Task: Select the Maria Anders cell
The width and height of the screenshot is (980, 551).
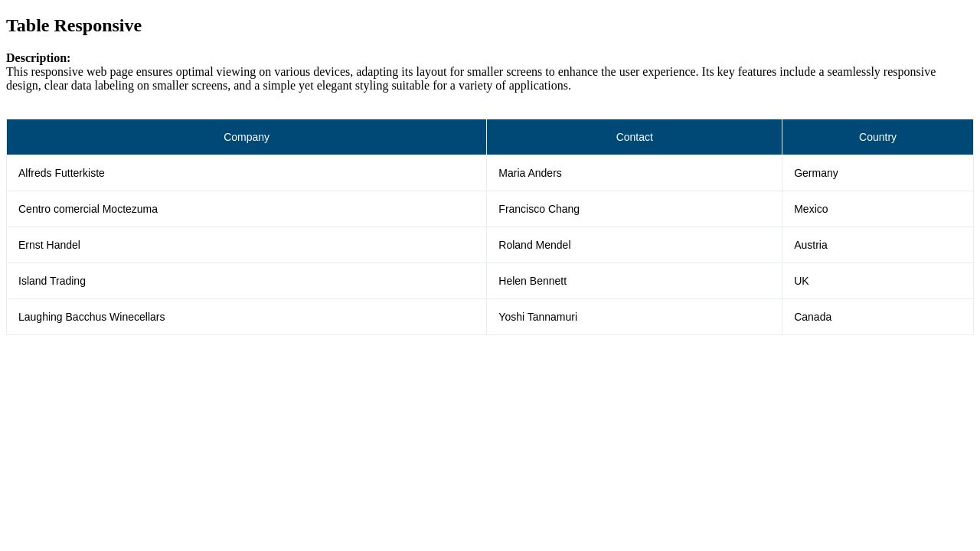Action: click(635, 173)
